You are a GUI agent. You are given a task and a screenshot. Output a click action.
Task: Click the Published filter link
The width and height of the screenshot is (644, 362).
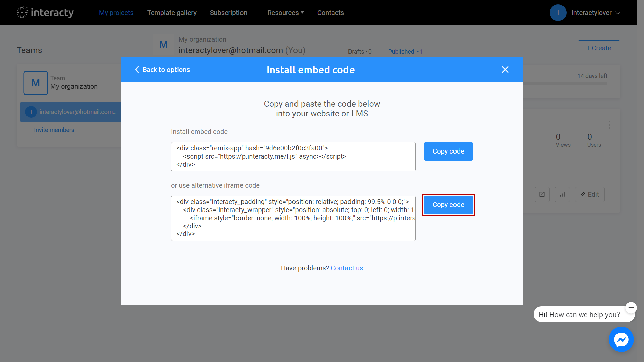[x=405, y=51]
